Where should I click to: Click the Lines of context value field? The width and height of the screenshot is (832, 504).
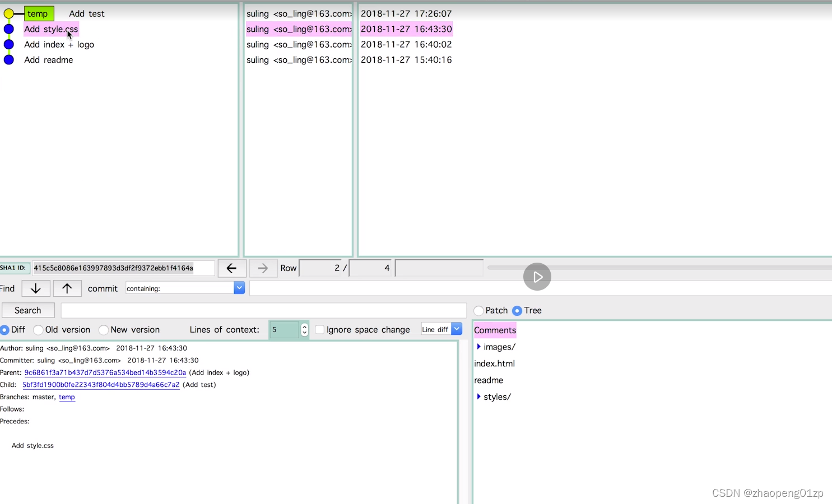[x=285, y=330]
